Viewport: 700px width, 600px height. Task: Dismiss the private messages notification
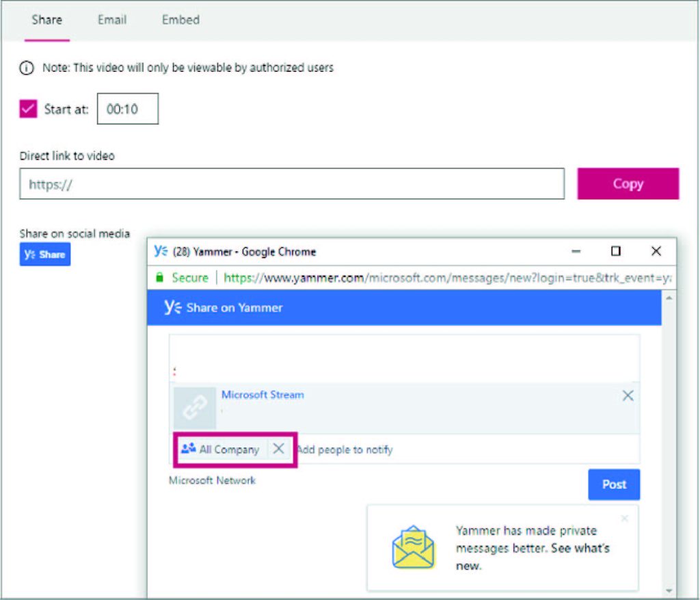[x=625, y=518]
